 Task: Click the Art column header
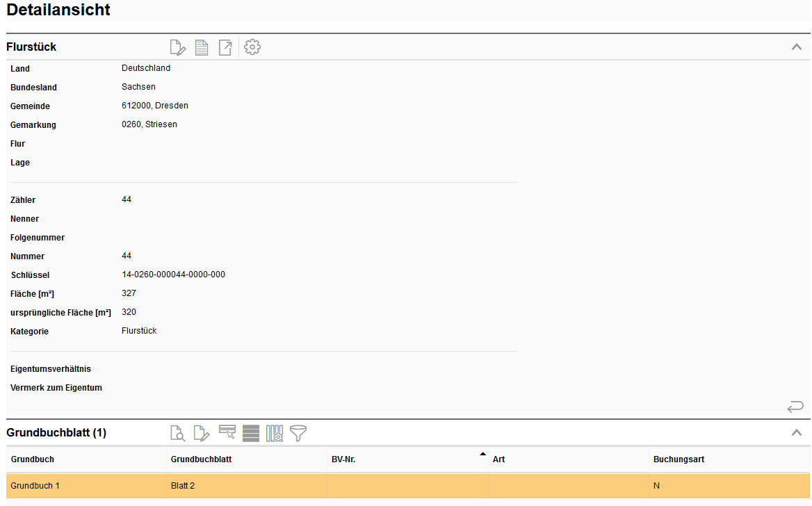coord(498,459)
